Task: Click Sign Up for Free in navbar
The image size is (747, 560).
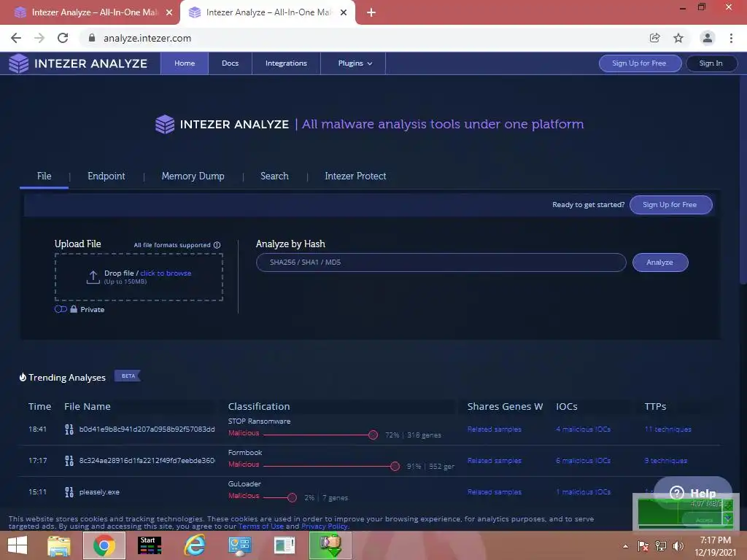Action: pyautogui.click(x=640, y=63)
